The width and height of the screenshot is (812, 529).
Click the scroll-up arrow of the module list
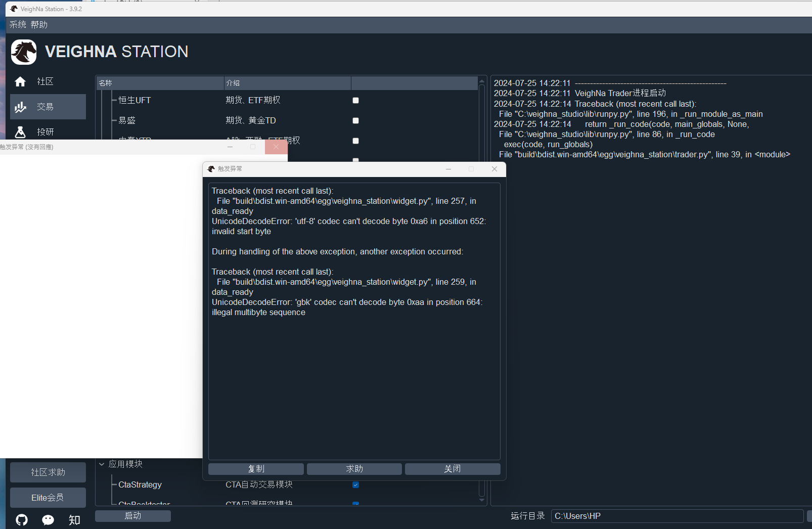482,81
